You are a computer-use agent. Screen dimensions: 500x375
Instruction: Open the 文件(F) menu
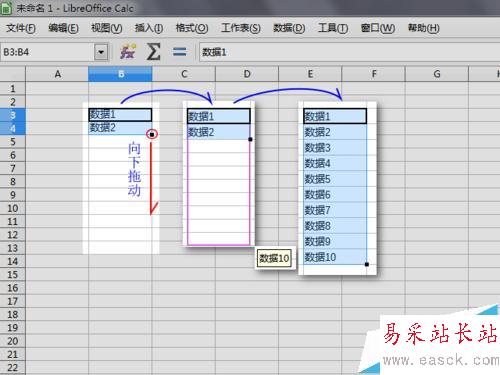pyautogui.click(x=21, y=28)
